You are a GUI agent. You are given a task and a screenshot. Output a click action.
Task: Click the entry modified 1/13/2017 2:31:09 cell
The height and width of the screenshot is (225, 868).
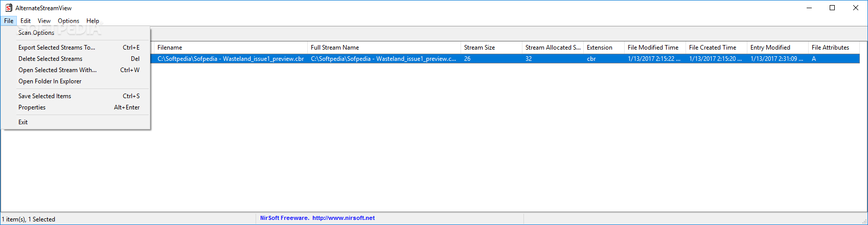click(x=778, y=59)
